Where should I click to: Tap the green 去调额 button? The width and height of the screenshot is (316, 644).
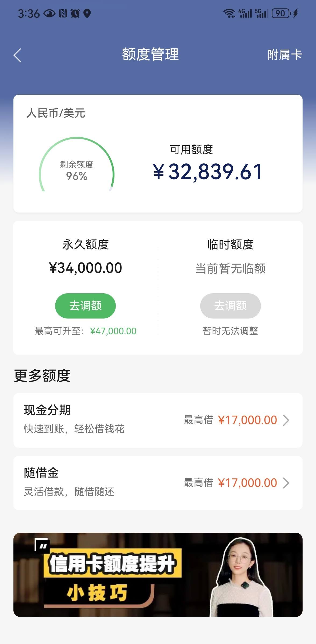pyautogui.click(x=85, y=306)
